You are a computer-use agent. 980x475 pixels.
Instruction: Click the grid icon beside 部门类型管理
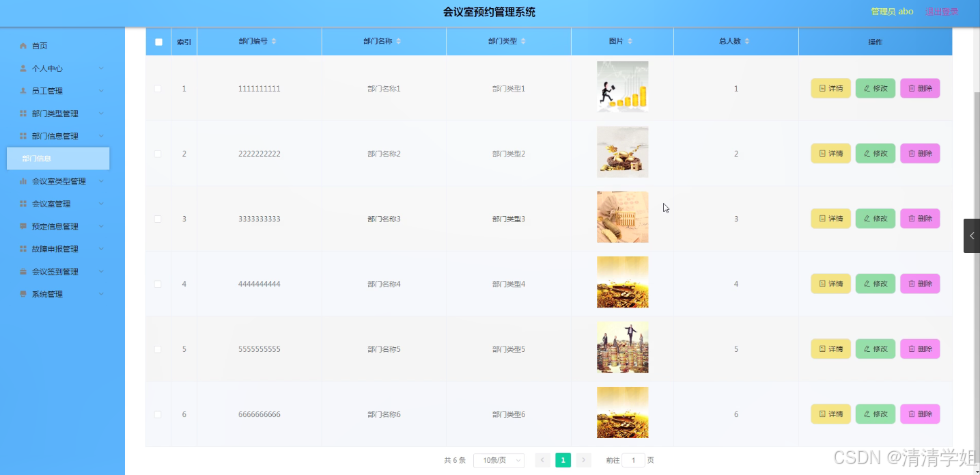pos(24,113)
